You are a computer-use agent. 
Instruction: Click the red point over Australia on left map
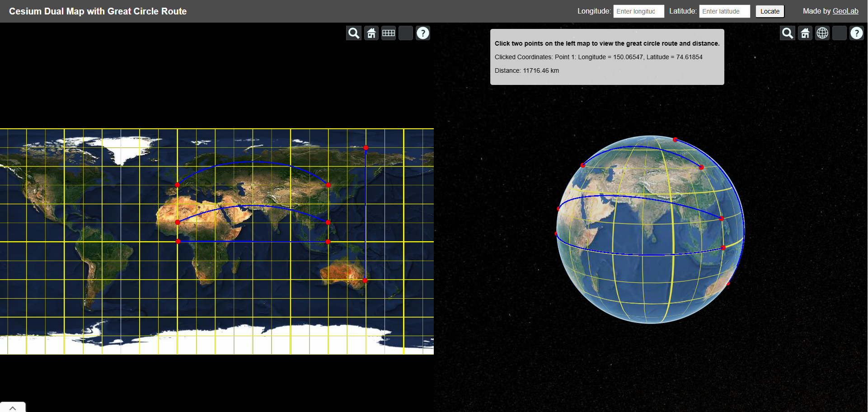[x=365, y=281]
